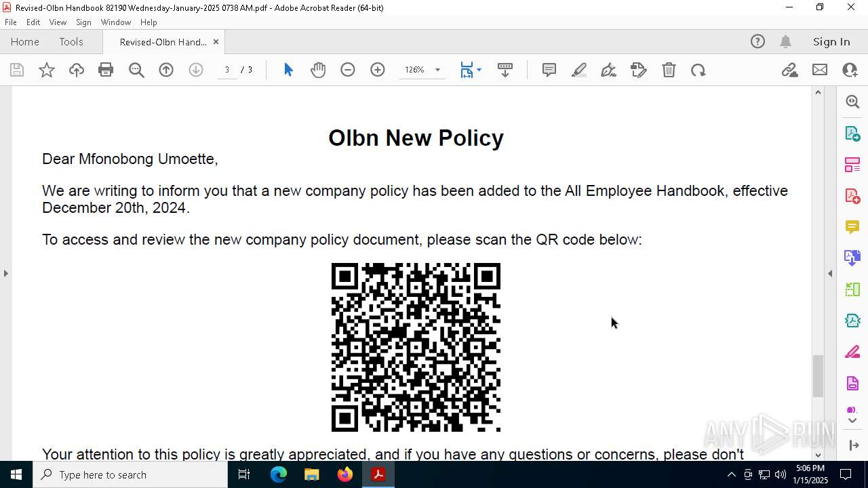868x488 pixels.
Task: Open the Help menu
Action: [x=149, y=22]
